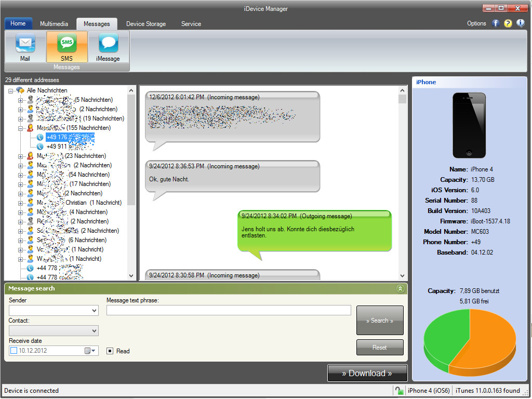The height and width of the screenshot is (399, 532).
Task: Click "iTunes 11.0.0.163 found" in status bar
Action: tap(487, 391)
